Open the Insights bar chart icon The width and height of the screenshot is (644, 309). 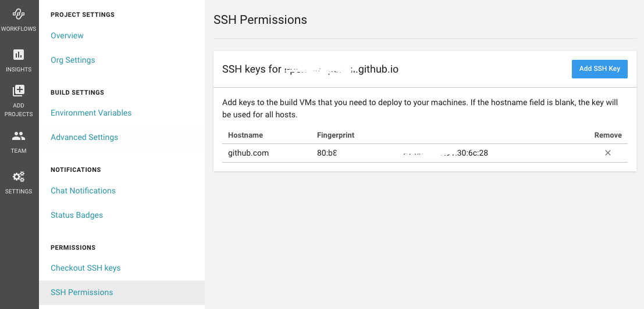coord(19,55)
